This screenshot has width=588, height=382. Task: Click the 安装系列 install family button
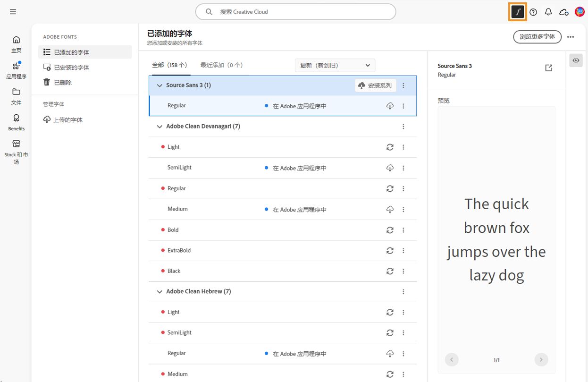click(376, 85)
